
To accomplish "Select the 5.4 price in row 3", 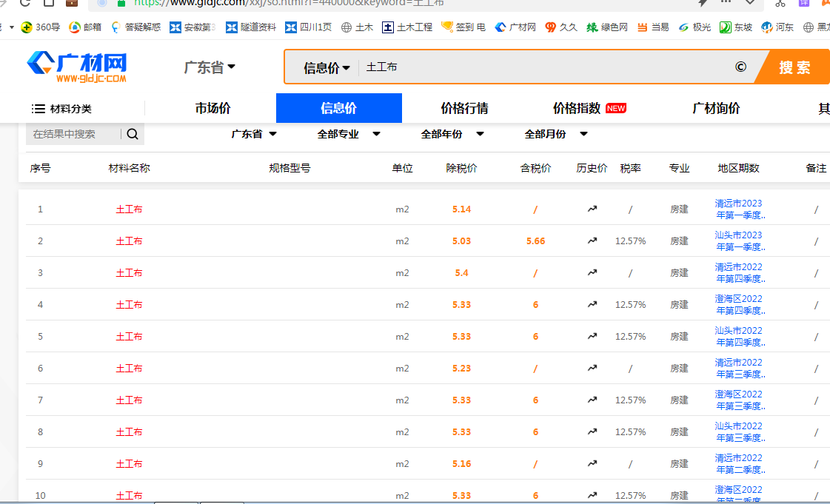I will pos(461,273).
